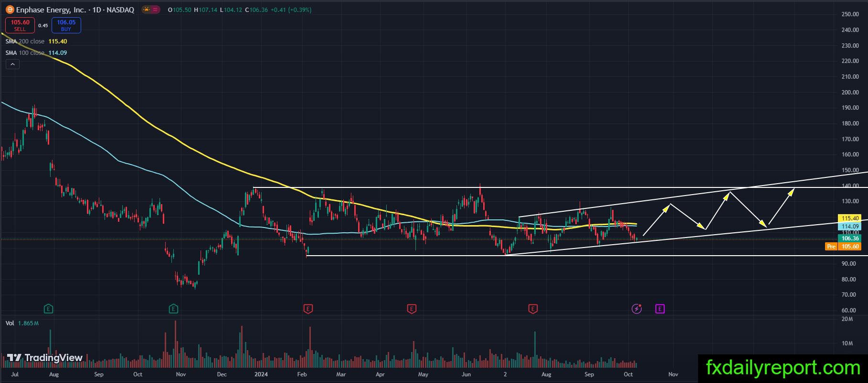This screenshot has width=868, height=383.
Task: Select the 0.45 spread value
Action: [x=43, y=26]
